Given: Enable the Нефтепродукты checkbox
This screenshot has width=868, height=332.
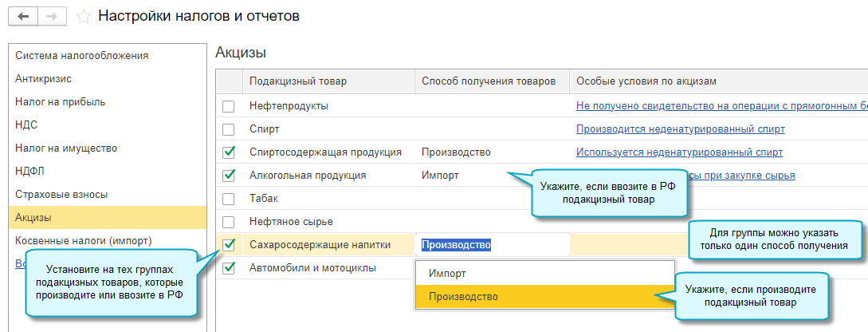Looking at the screenshot, I should 229,106.
